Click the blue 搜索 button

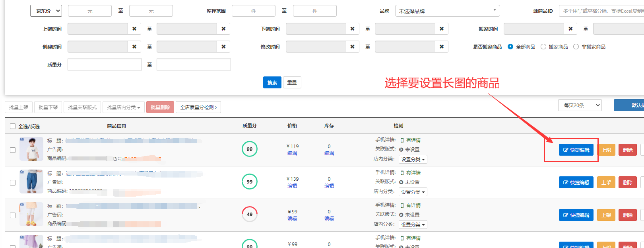[272, 82]
